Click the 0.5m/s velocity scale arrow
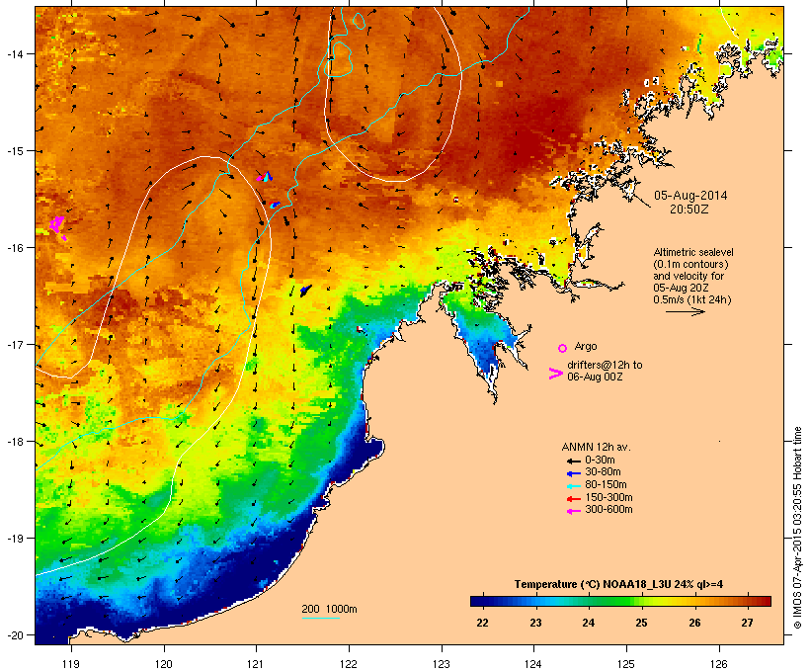 coord(685,311)
